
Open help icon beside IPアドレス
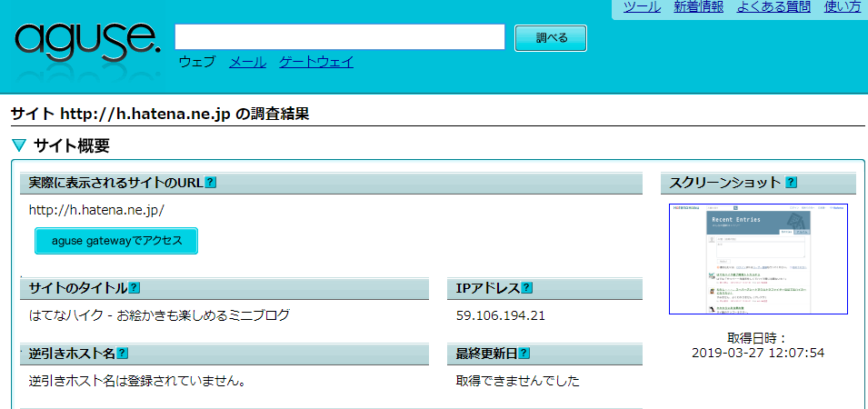[527, 288]
